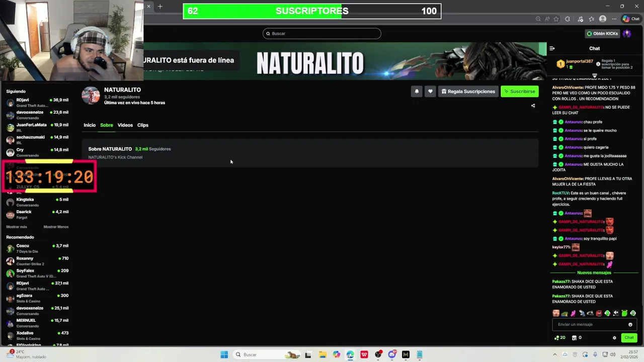This screenshot has height=362, width=644.
Task: Open Coscu recommended channel
Action: coord(37,248)
